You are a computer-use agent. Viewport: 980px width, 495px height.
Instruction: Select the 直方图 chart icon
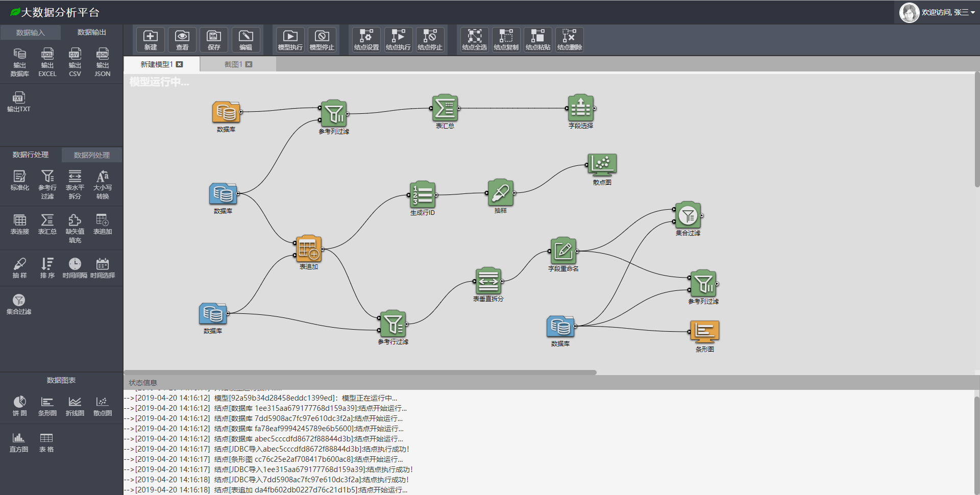(x=19, y=442)
